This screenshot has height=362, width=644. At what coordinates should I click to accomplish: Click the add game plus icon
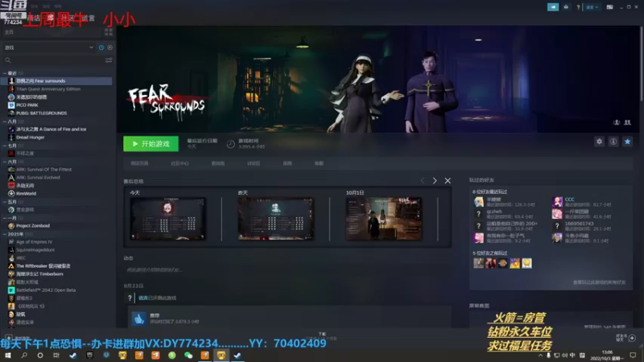(x=8, y=337)
